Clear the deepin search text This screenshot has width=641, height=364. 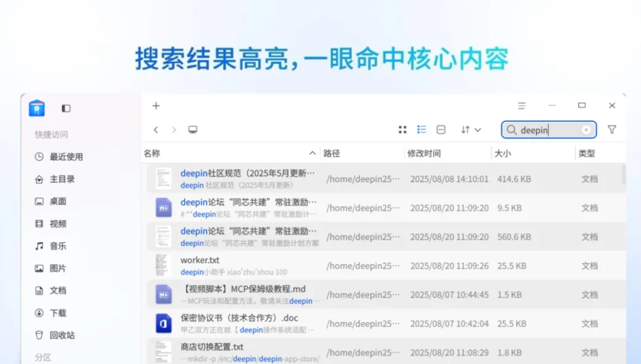pyautogui.click(x=586, y=130)
